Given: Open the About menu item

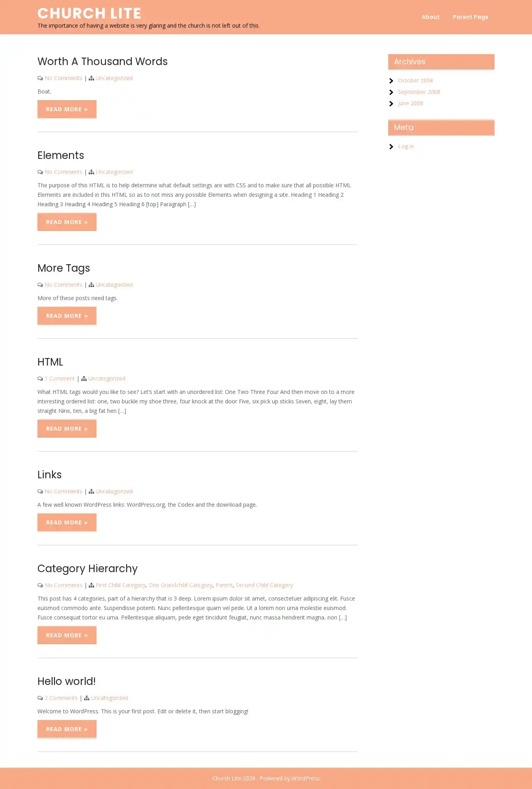Looking at the screenshot, I should click(x=430, y=17).
